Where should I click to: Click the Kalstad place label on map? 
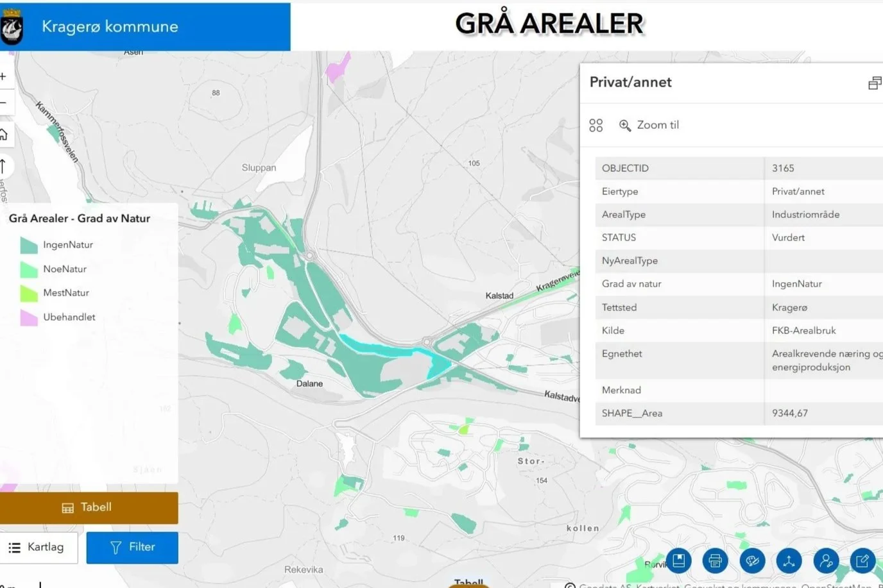pyautogui.click(x=499, y=296)
